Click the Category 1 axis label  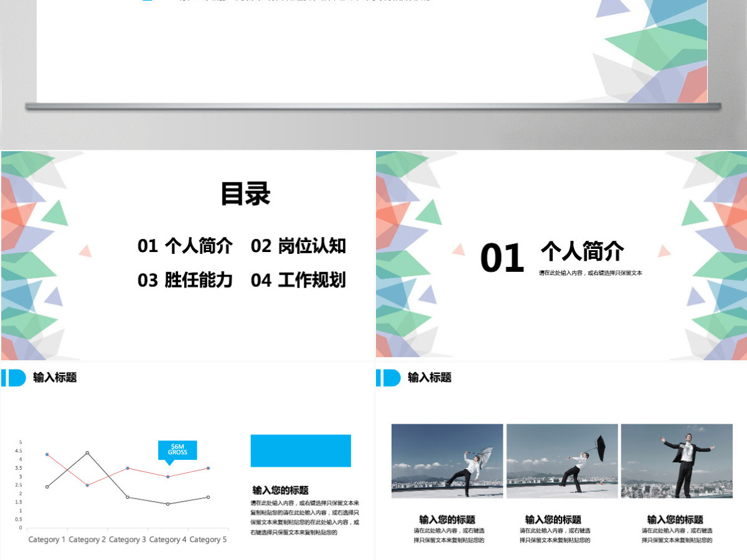47,539
